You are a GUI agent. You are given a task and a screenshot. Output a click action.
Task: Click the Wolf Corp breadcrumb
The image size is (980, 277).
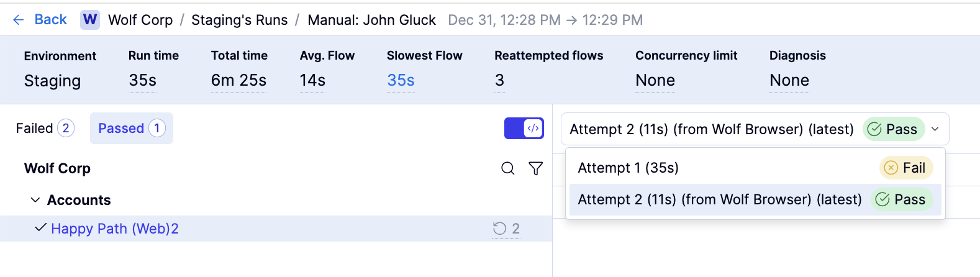(140, 20)
